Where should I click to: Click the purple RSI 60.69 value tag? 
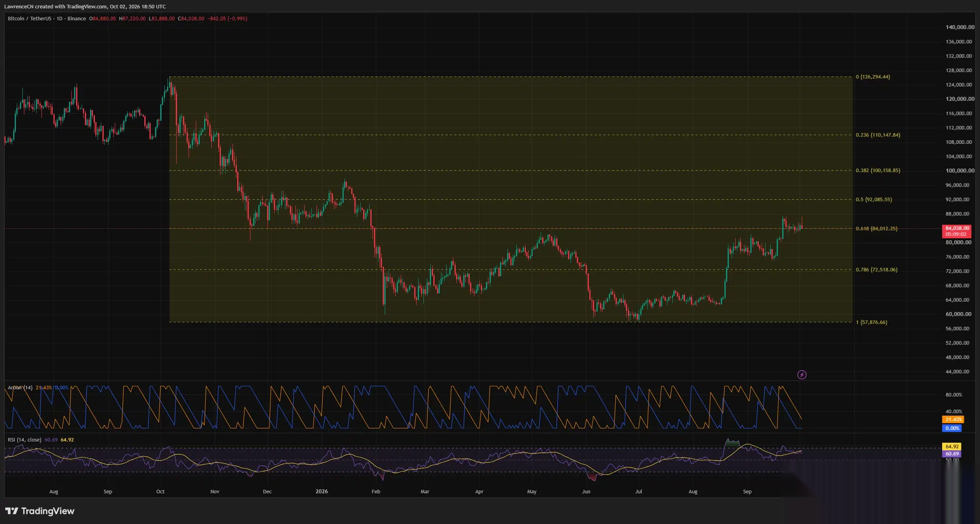[x=952, y=453]
